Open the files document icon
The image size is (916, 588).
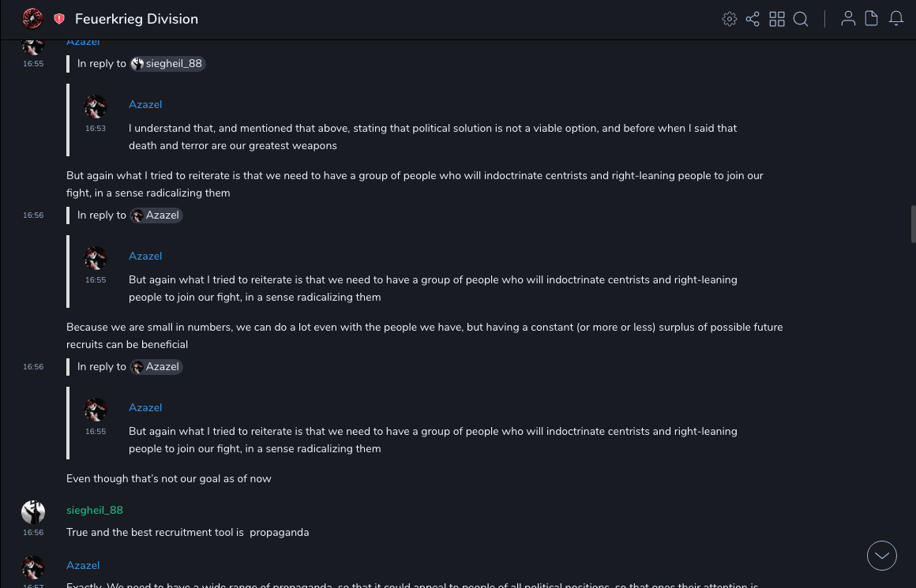click(872, 19)
